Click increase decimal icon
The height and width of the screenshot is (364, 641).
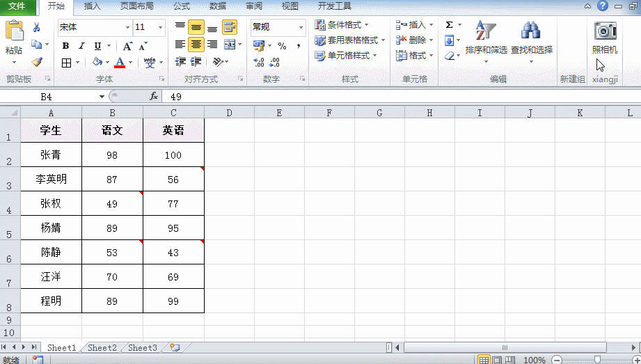click(259, 62)
